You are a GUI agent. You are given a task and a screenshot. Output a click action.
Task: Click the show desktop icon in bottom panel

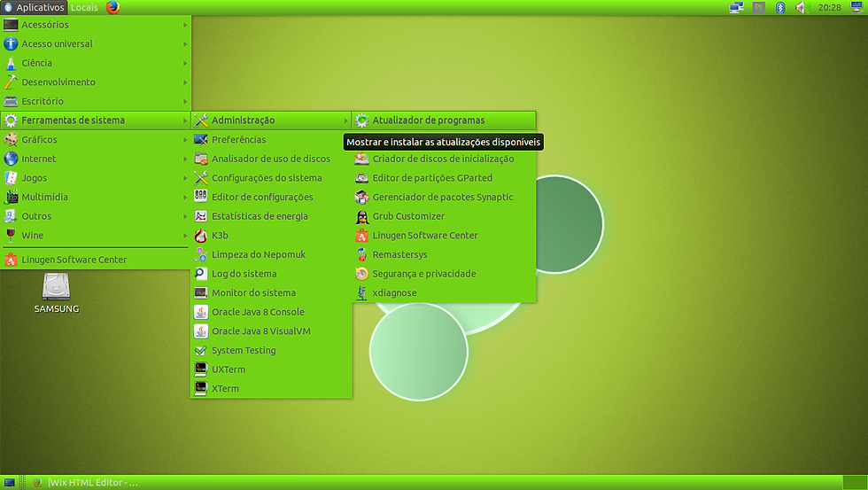coord(10,482)
